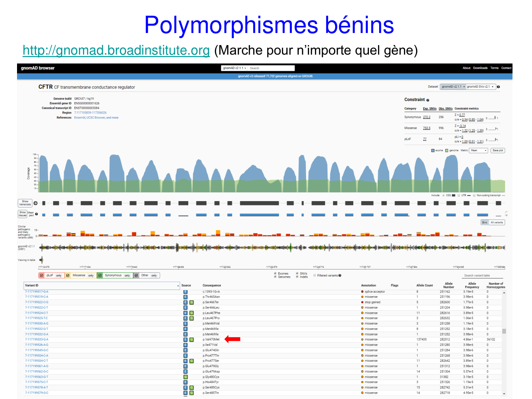Click the Filtered variants help icon

(340, 276)
